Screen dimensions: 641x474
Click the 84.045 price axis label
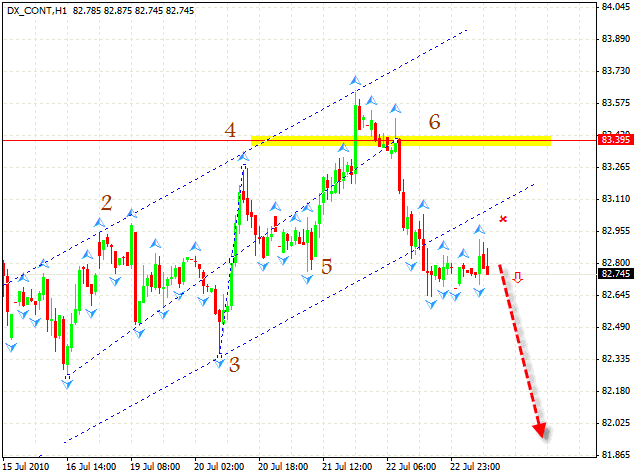[x=616, y=7]
